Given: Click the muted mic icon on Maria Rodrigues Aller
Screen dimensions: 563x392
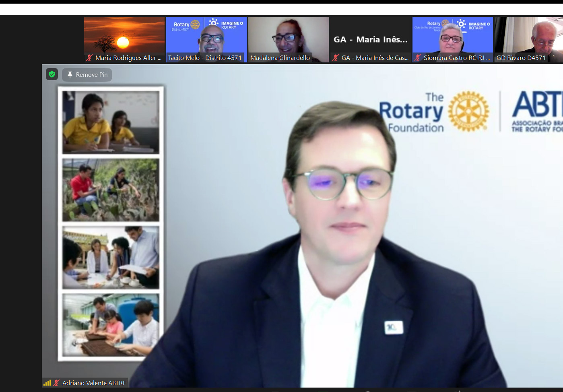Looking at the screenshot, I should tap(89, 58).
